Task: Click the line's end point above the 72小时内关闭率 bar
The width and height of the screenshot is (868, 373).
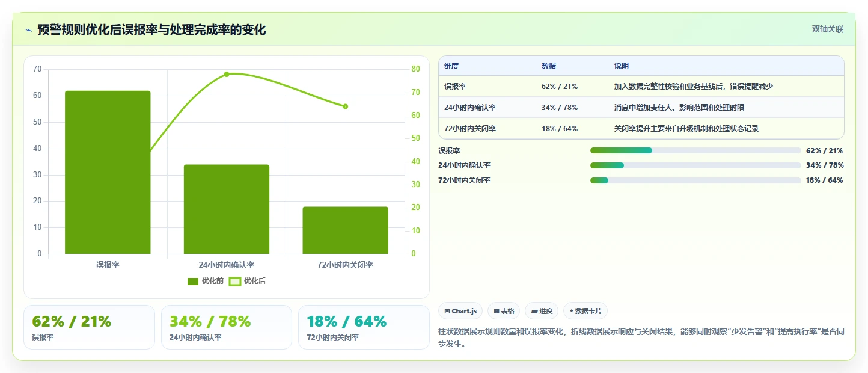Action: [x=345, y=106]
